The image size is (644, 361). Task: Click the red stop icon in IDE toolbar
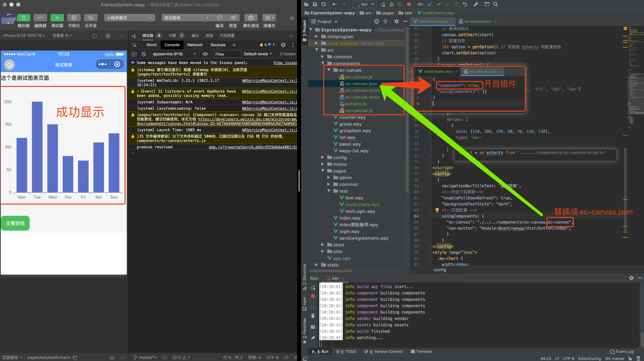[x=409, y=4]
